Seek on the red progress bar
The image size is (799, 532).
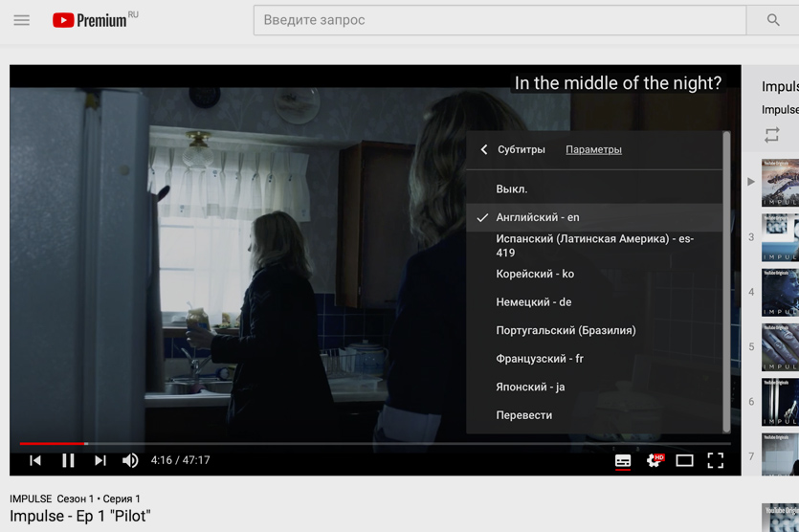pyautogui.click(x=53, y=444)
